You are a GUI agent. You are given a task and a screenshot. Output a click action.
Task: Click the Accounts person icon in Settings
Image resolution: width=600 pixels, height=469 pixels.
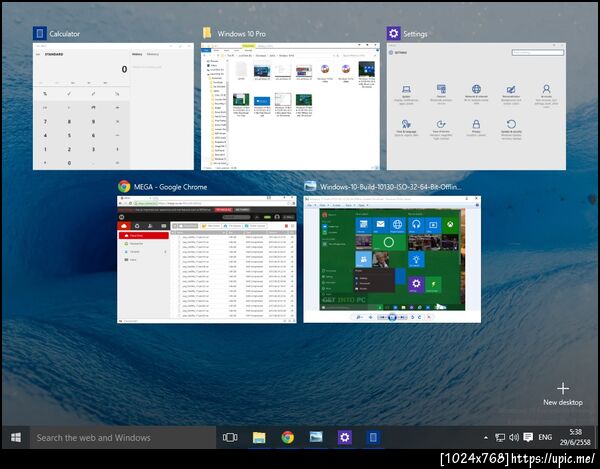tap(546, 89)
